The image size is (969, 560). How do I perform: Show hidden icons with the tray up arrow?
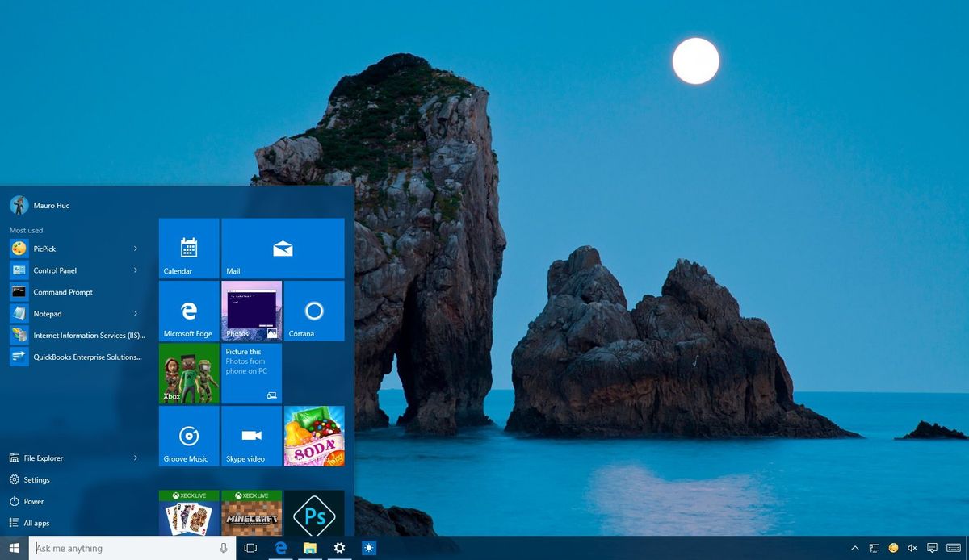[854, 548]
